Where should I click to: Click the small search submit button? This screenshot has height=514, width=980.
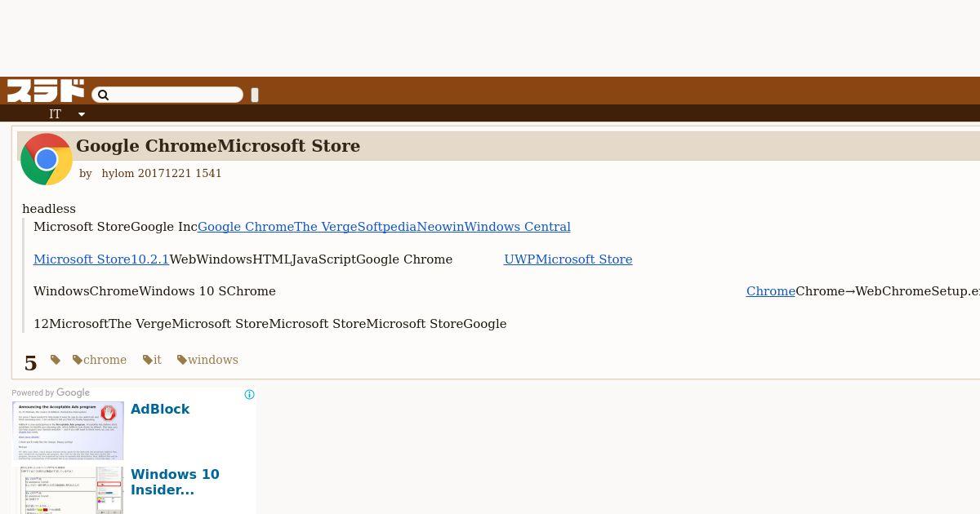point(255,95)
